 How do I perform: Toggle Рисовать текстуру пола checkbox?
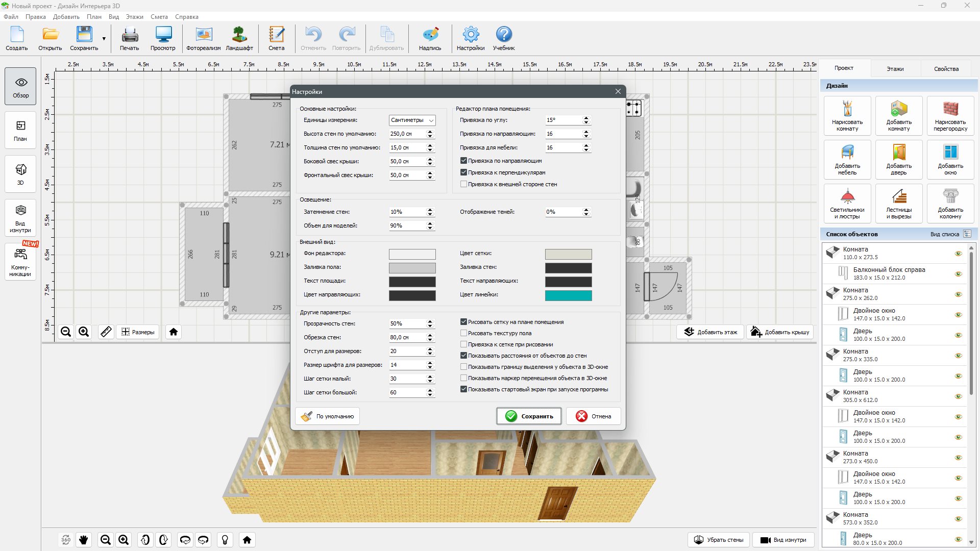(x=463, y=333)
